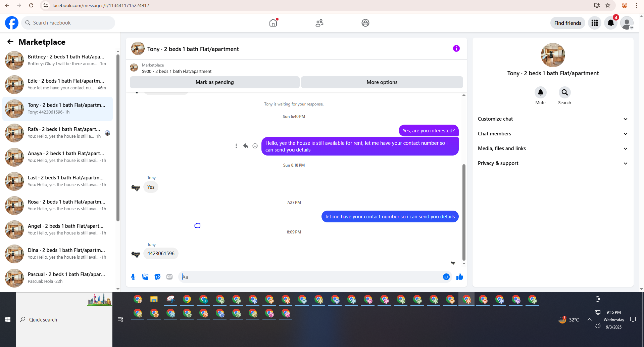Click Tony's avatar beside the phone number
The height and width of the screenshot is (347, 644).
click(136, 254)
